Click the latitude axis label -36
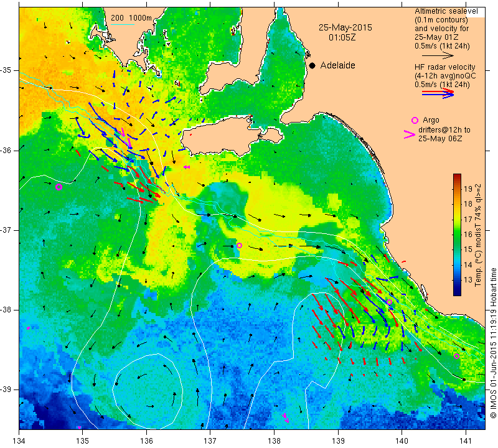 click(6, 150)
